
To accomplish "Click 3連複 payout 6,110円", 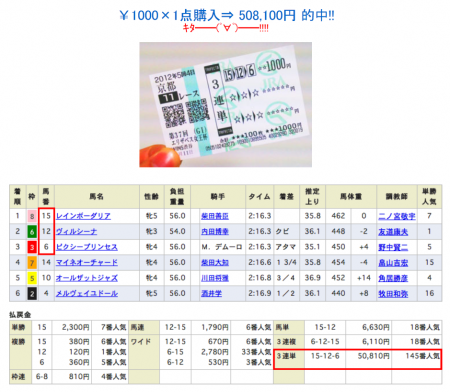I will (x=376, y=342).
